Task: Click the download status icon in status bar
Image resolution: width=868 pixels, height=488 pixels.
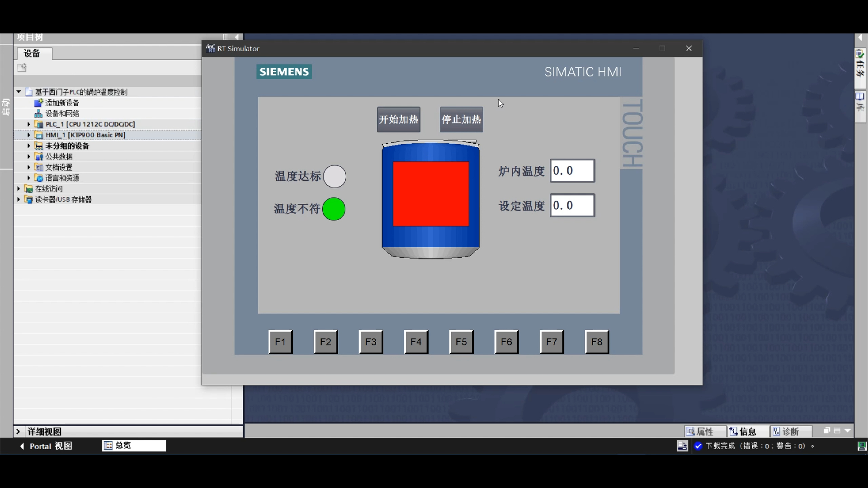Action: pyautogui.click(x=682, y=446)
